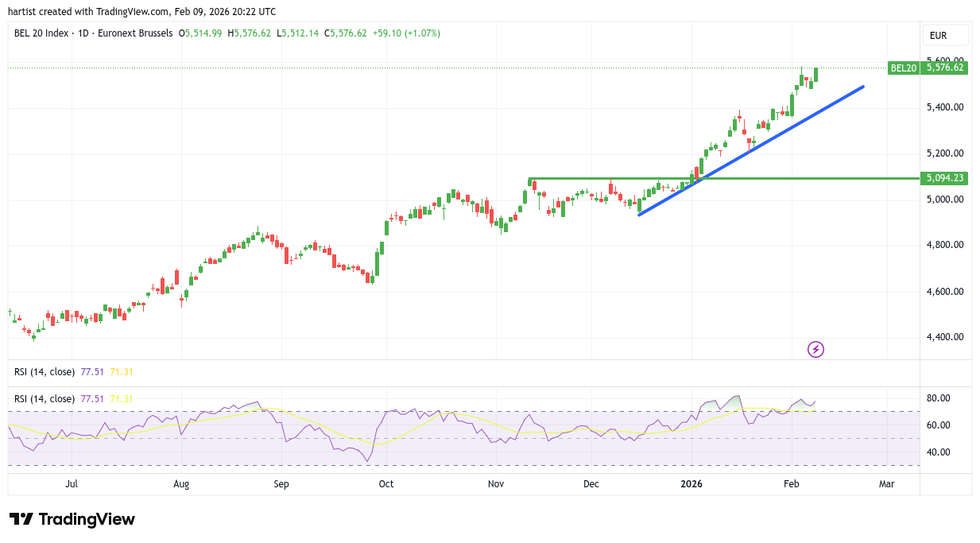Click the TradingView wordmark text

pyautogui.click(x=87, y=519)
